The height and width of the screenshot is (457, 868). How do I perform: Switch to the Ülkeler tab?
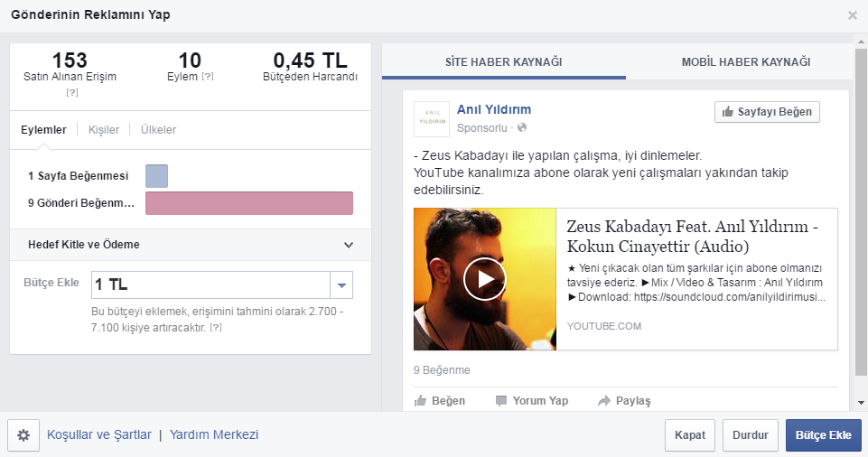[x=158, y=130]
